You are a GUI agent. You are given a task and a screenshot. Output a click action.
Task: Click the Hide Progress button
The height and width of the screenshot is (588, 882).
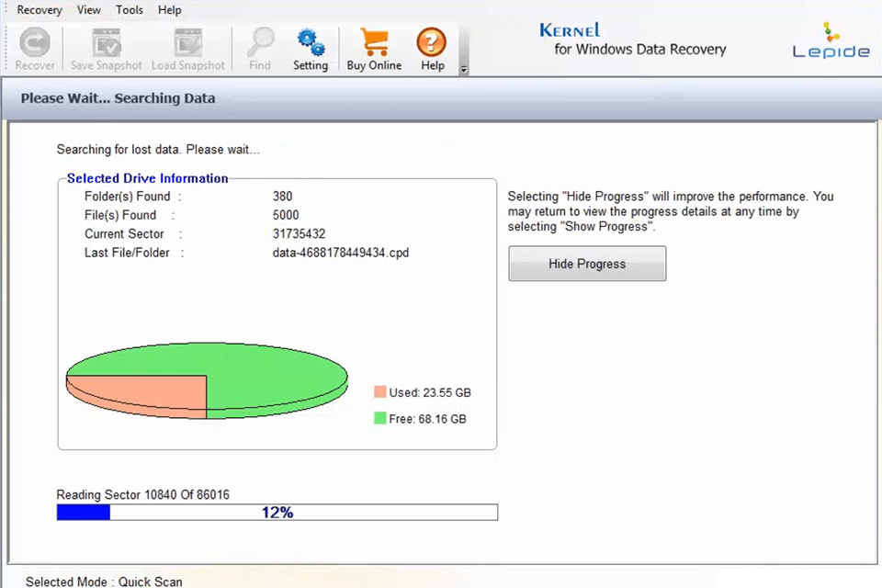tap(586, 264)
